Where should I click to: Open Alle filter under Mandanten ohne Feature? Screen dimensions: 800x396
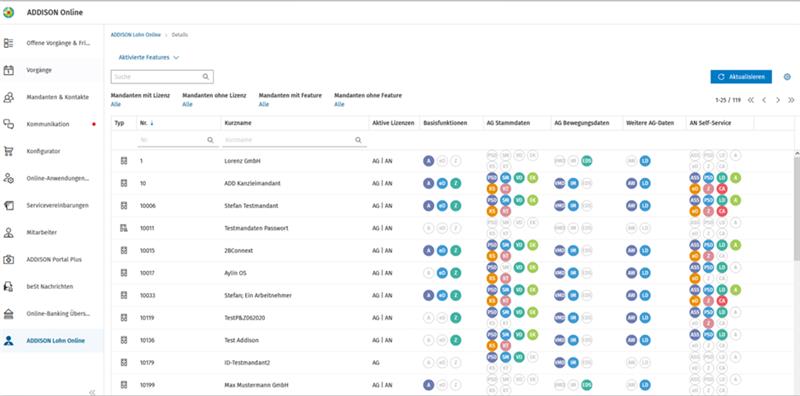[339, 104]
